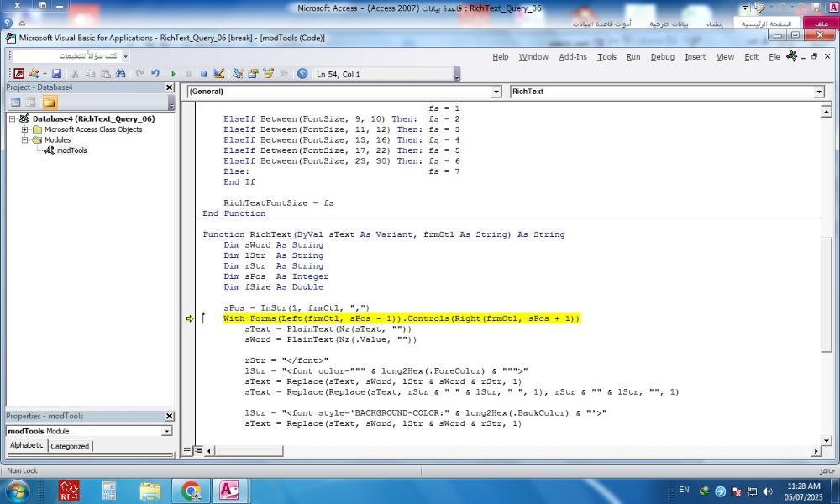
Task: Open the modTools Module properties dropdown
Action: click(167, 431)
